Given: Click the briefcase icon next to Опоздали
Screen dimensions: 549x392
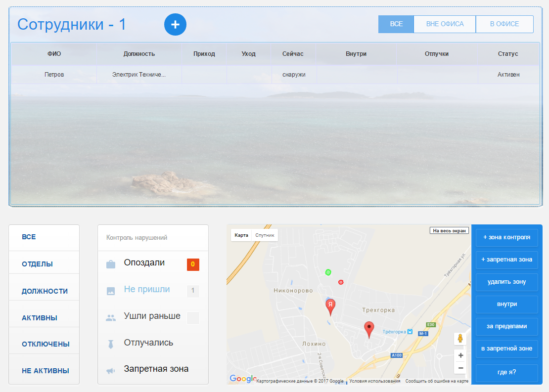Looking at the screenshot, I should click(111, 264).
